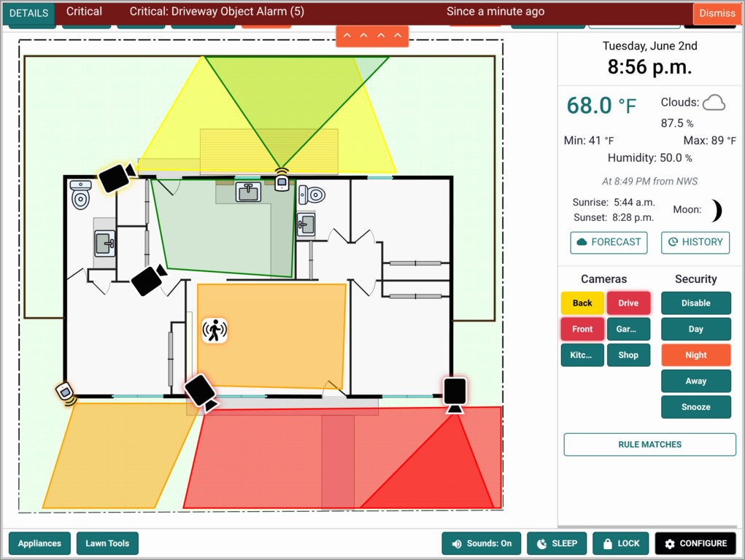This screenshot has height=560, width=745.
Task: Click the orange living room zone
Action: [271, 335]
